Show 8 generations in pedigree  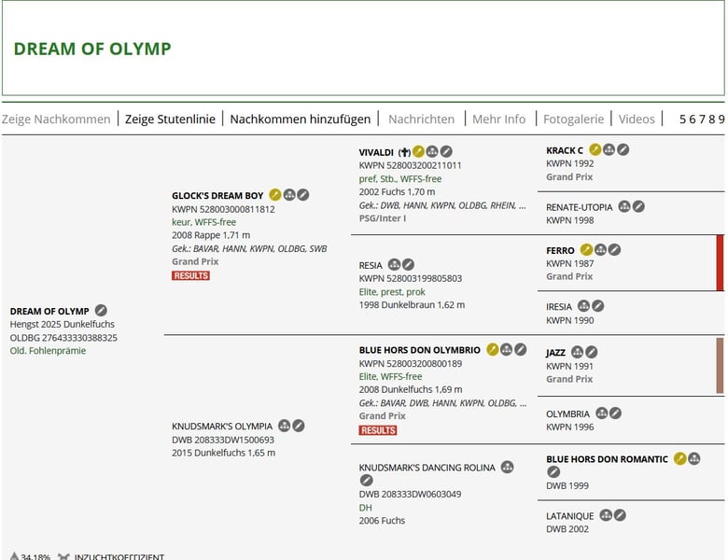click(x=712, y=119)
